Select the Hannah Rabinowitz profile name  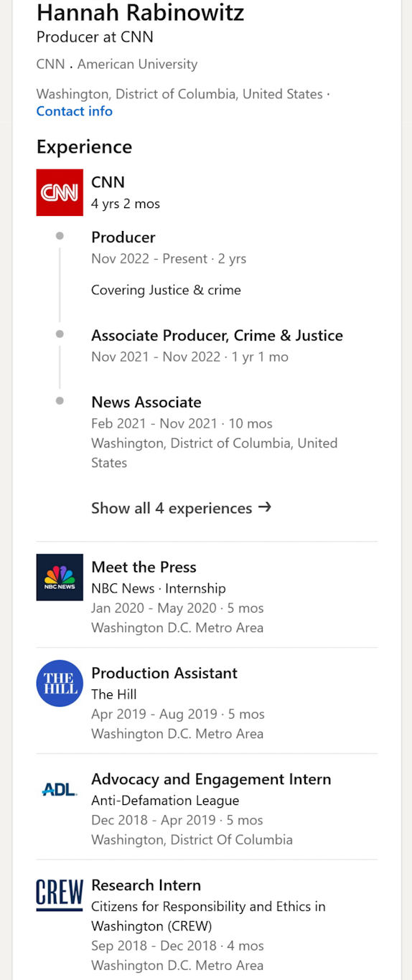pos(141,12)
